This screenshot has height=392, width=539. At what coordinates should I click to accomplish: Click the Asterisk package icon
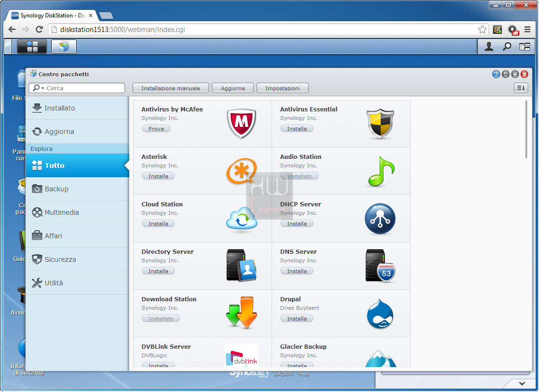coord(242,171)
